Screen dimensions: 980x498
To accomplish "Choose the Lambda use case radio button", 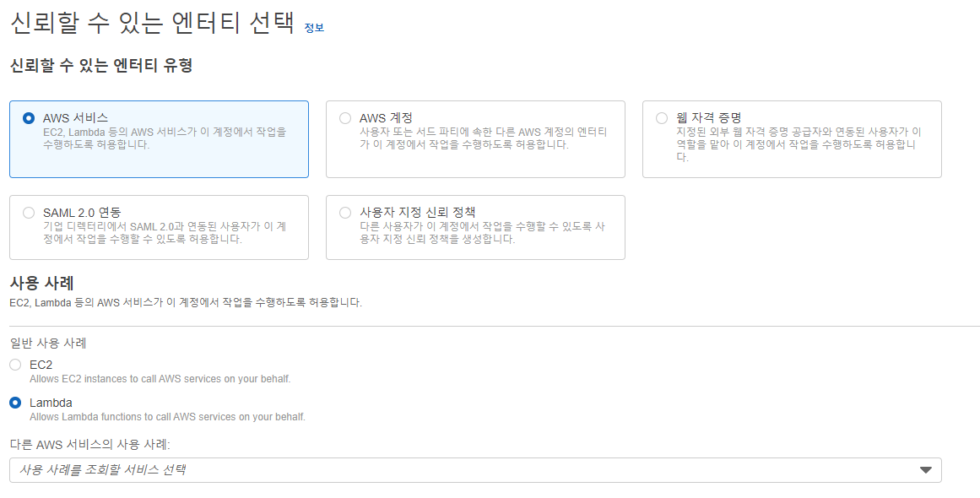I will [16, 403].
